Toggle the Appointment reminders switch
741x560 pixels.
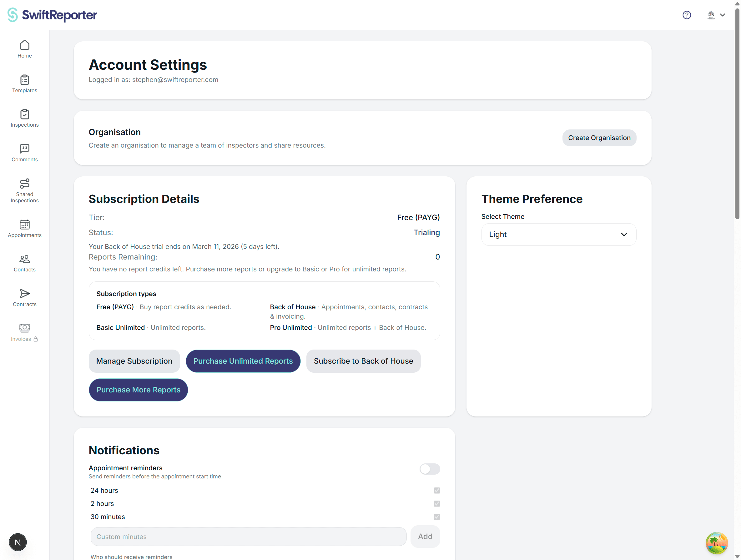click(x=430, y=469)
